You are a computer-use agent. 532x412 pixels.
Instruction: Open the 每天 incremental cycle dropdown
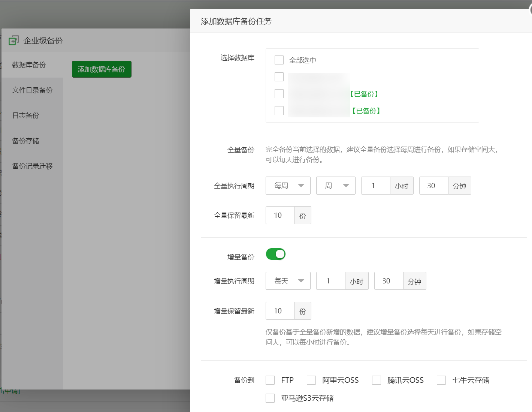288,281
